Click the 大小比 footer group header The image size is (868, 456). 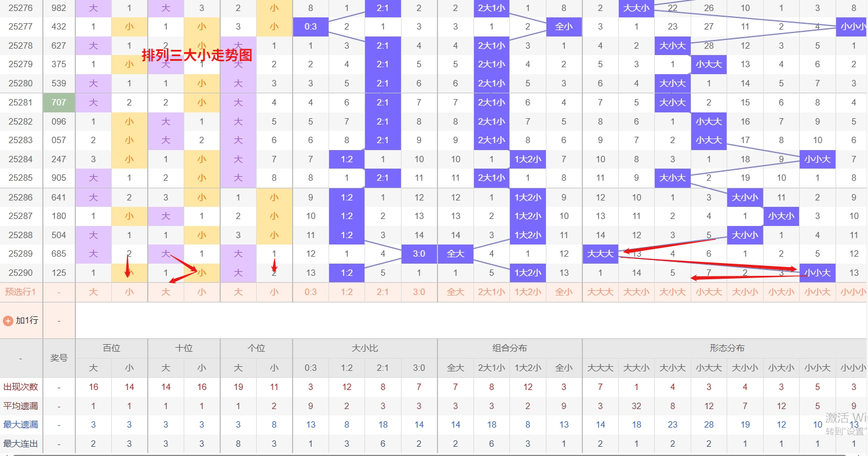tap(365, 348)
